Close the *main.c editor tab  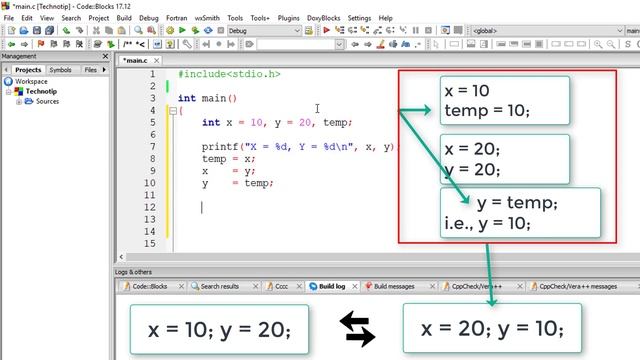(156, 60)
